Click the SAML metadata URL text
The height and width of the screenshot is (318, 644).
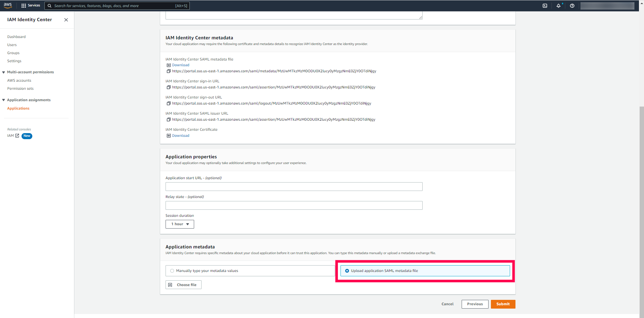[274, 71]
